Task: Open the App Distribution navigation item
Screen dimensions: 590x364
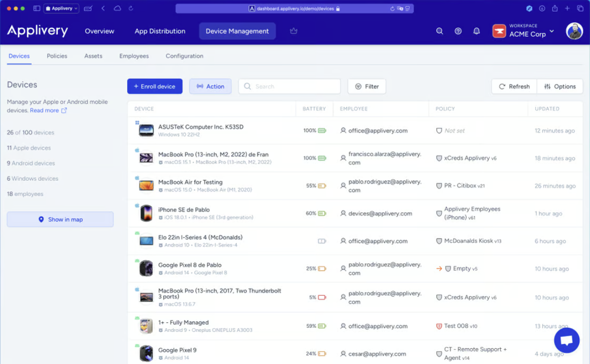Action: pos(160,31)
